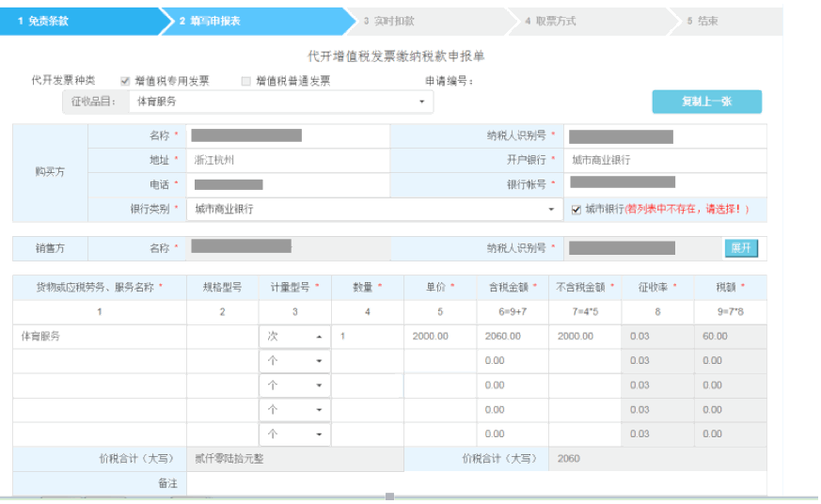This screenshot has width=821, height=504.
Task: Check the 增值税专用发票 checkbox
Action: (125, 82)
